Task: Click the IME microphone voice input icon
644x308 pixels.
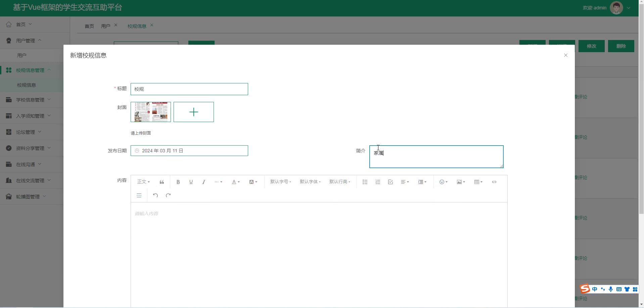Action: [611, 289]
